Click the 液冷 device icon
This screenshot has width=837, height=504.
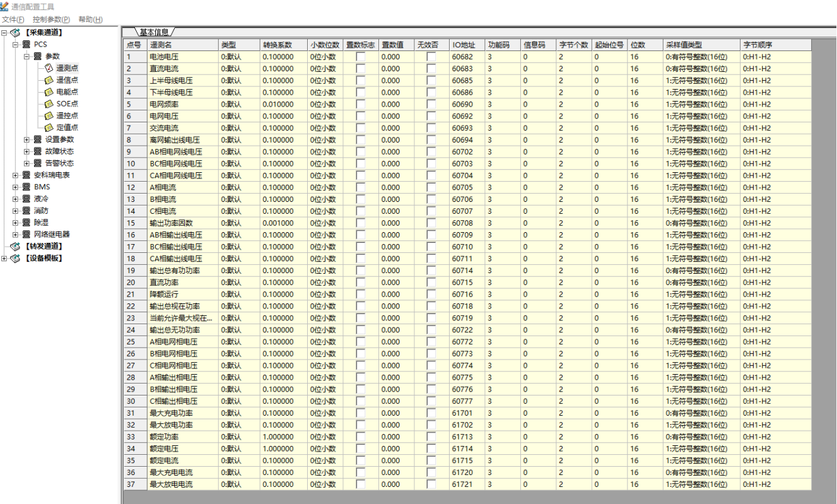coord(26,199)
